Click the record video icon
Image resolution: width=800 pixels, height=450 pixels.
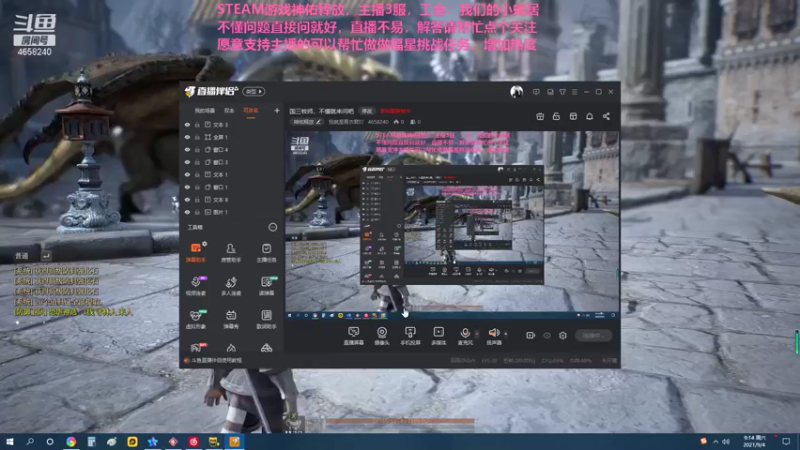pos(531,335)
